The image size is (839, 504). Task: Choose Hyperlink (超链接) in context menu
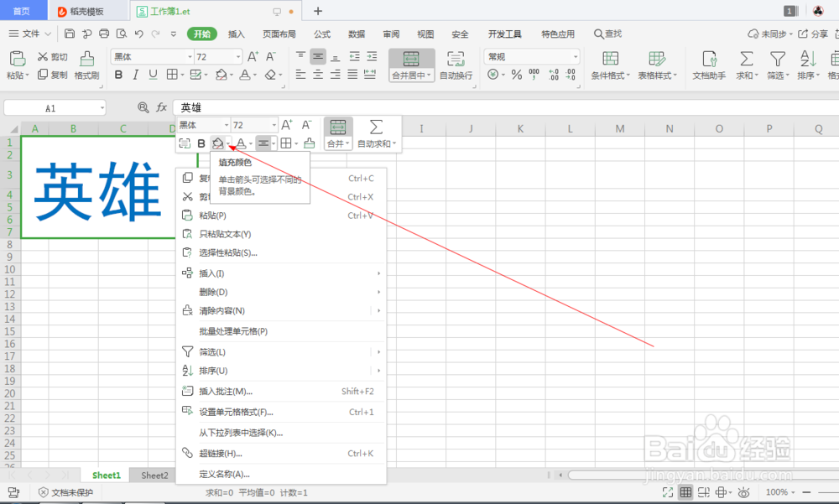pos(281,453)
